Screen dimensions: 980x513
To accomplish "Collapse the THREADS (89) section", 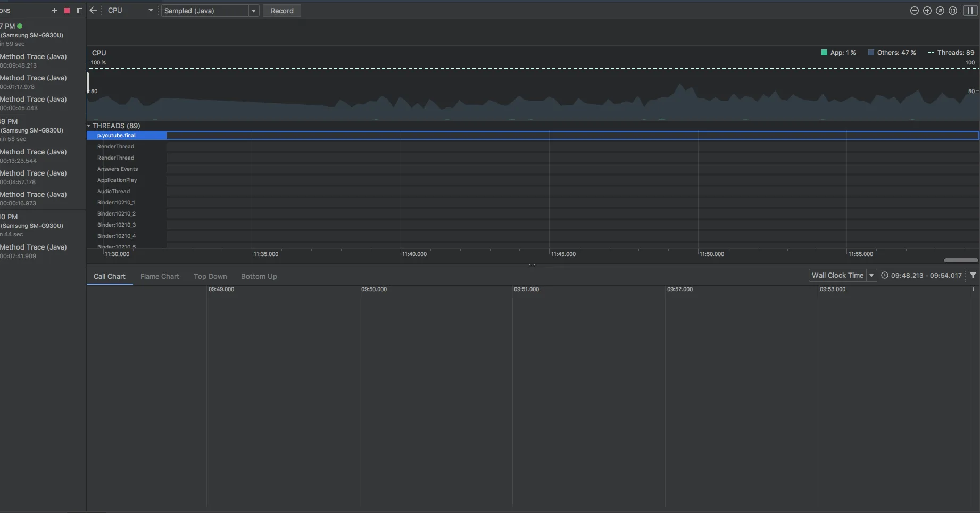I will (x=89, y=126).
